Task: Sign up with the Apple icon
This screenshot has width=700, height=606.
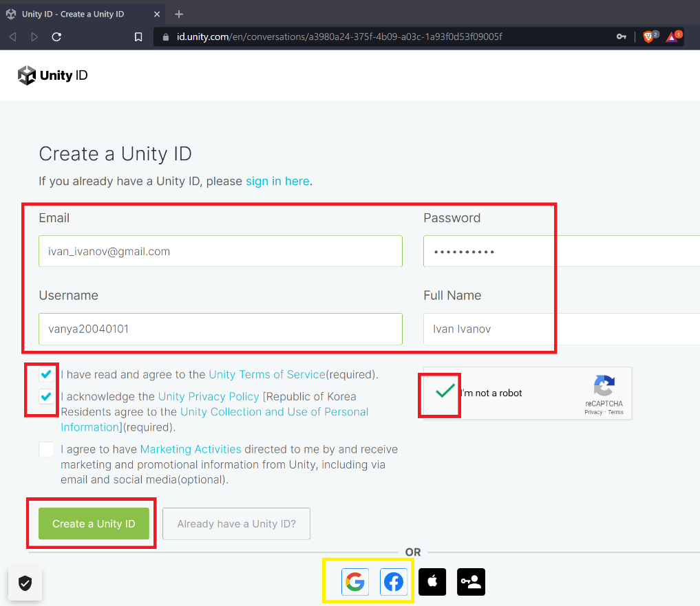Action: 432,581
